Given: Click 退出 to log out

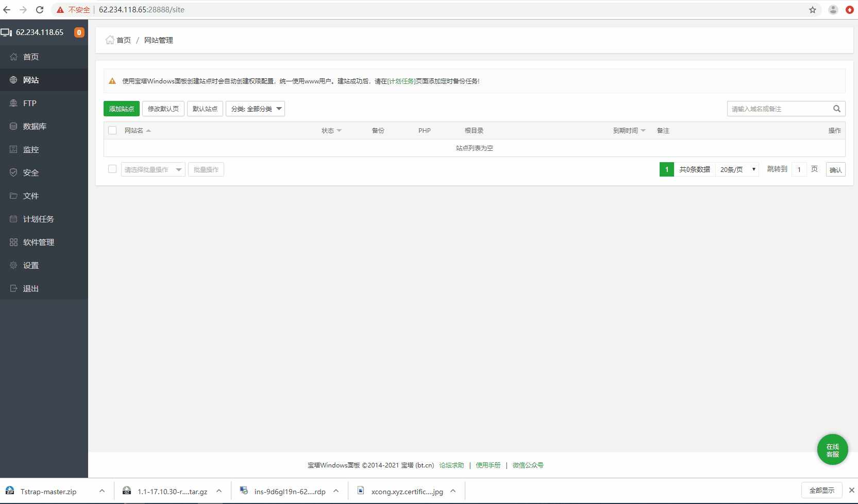Looking at the screenshot, I should tap(44, 288).
